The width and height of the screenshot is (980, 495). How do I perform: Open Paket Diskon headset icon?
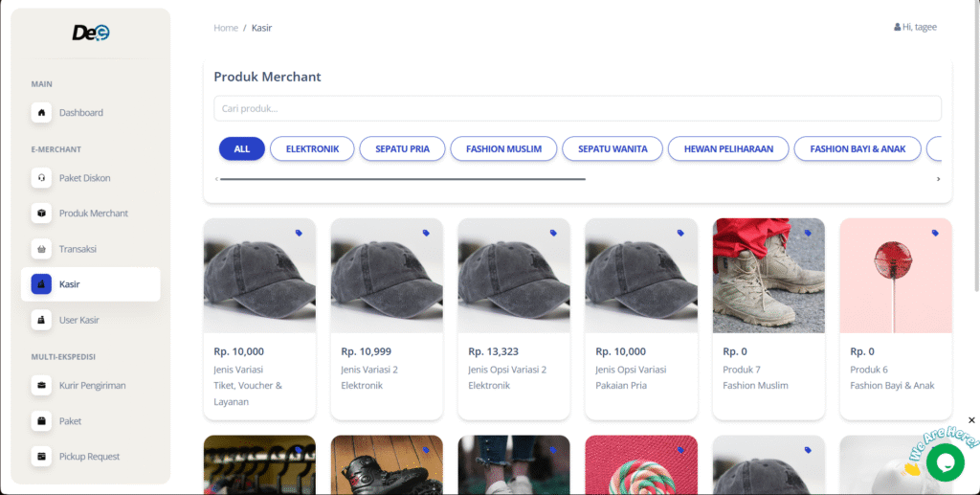41,178
